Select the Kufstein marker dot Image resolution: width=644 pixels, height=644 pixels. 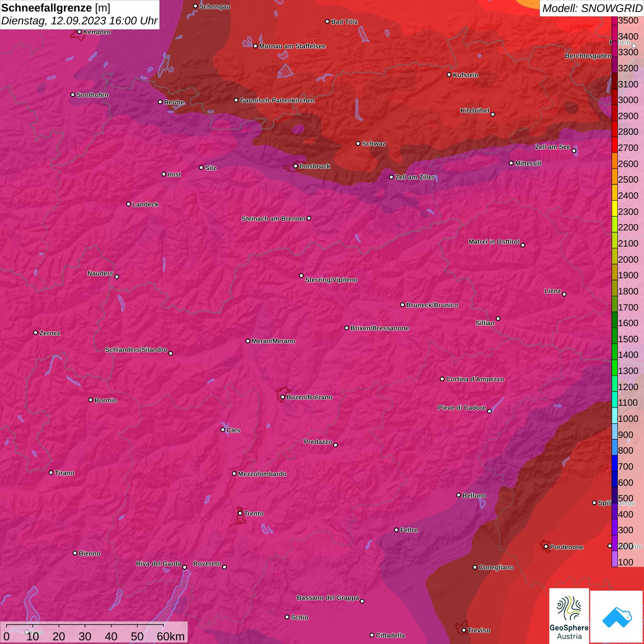(x=449, y=75)
